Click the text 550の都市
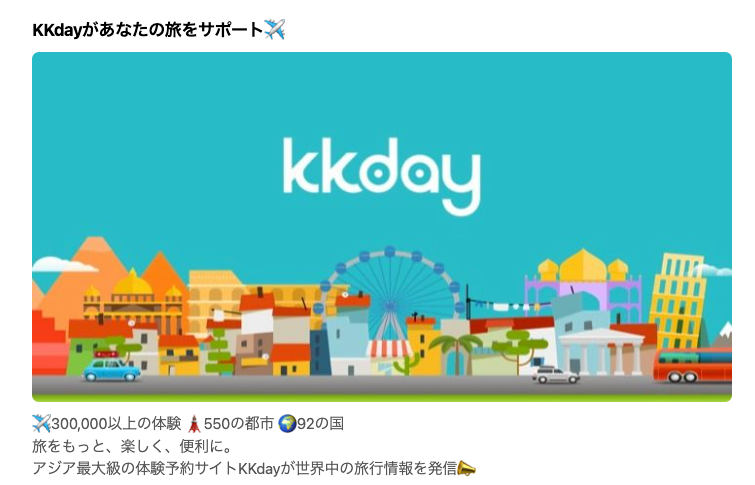755x485 pixels. coord(238,424)
